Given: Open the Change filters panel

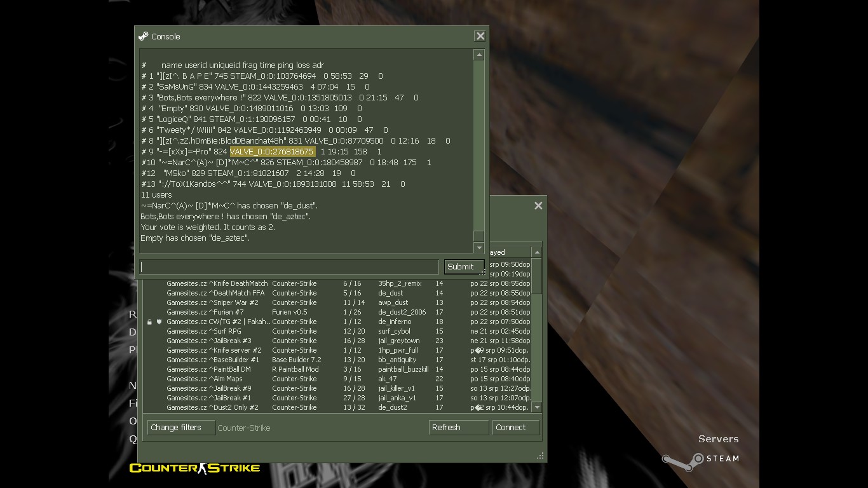Looking at the screenshot, I should (x=181, y=428).
